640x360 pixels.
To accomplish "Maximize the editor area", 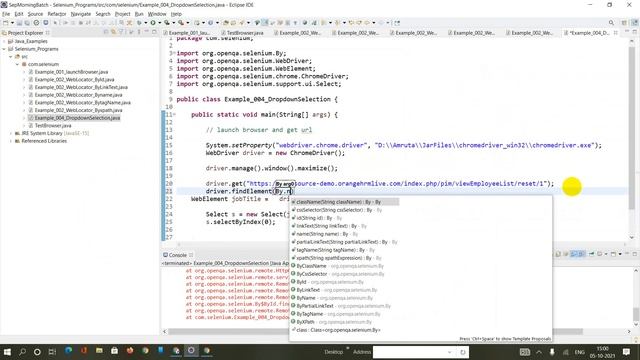I will 635,32.
